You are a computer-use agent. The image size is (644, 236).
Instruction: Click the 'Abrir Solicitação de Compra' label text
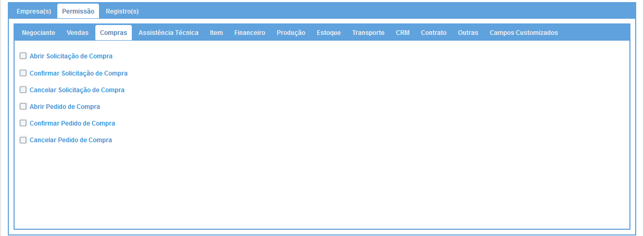[71, 56]
